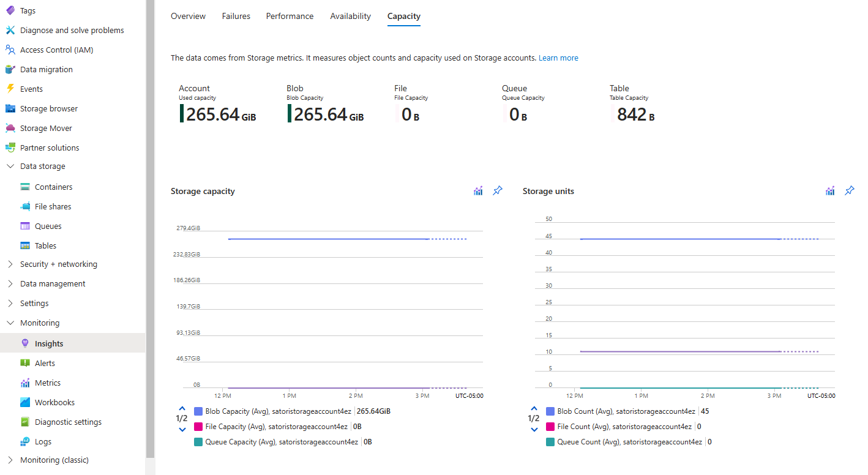Select the Partner solutions icon

(10, 148)
